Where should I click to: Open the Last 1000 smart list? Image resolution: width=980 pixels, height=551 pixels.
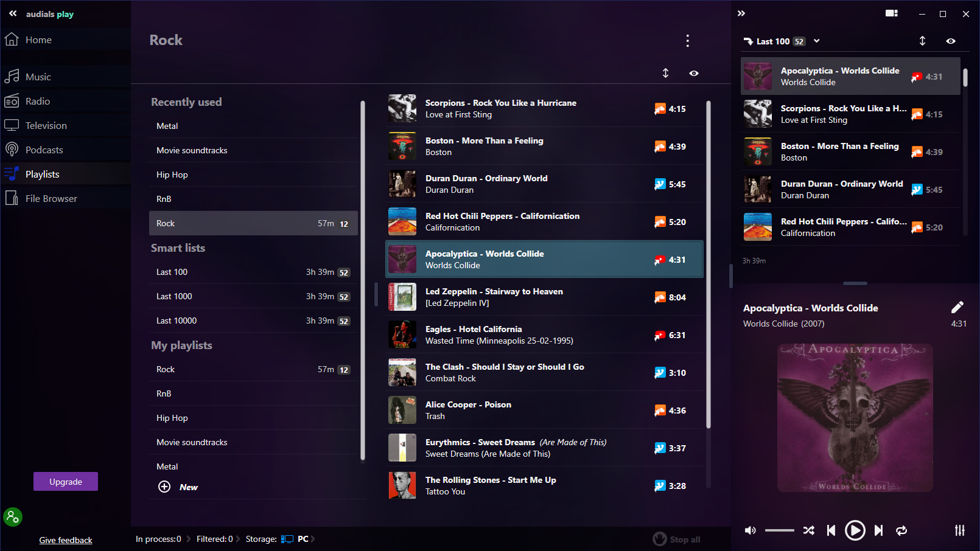click(x=253, y=296)
